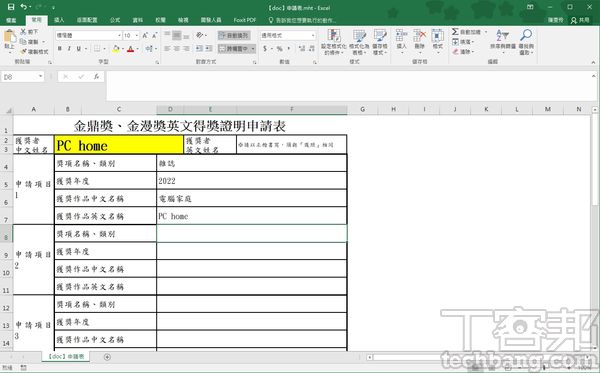Viewport: 600px width, 373px height.
Task: Decrease font size with the smaller A
Action: click(x=155, y=36)
